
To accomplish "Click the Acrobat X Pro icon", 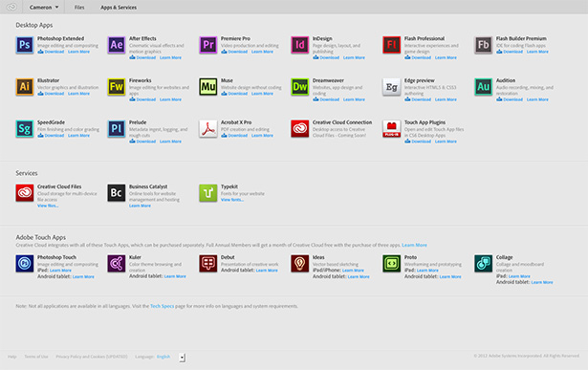I will (x=208, y=129).
